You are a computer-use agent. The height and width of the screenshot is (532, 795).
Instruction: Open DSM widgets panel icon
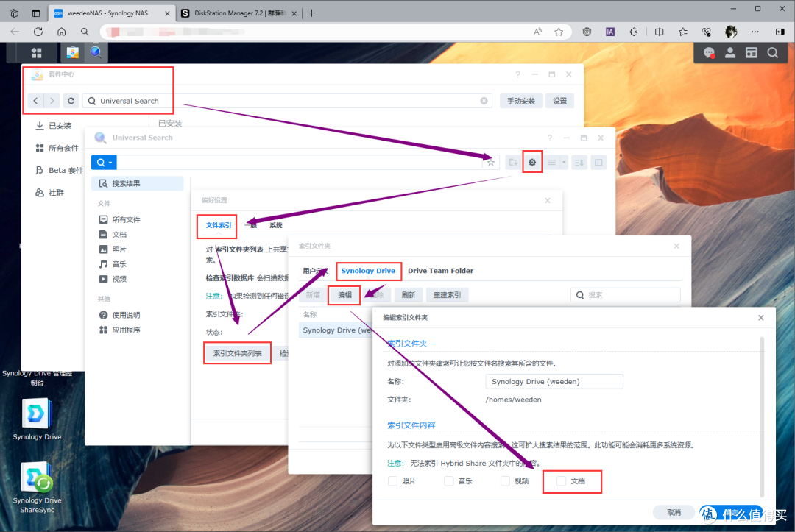pos(752,53)
